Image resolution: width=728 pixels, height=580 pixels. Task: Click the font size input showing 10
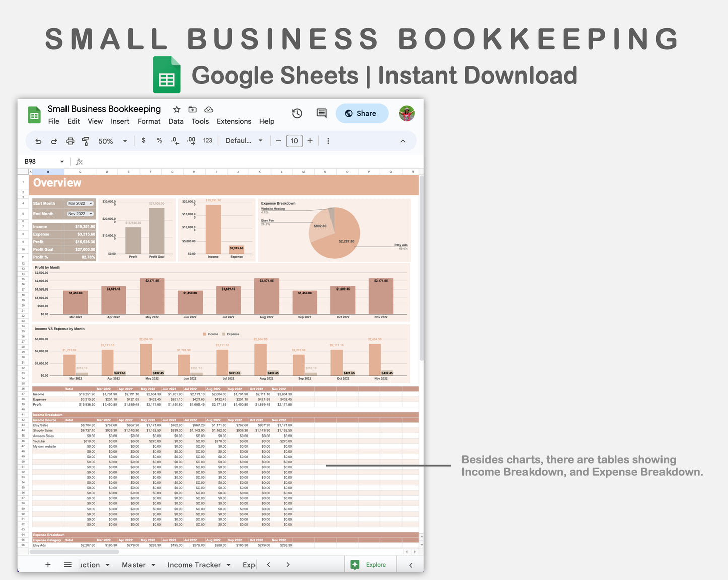(294, 141)
